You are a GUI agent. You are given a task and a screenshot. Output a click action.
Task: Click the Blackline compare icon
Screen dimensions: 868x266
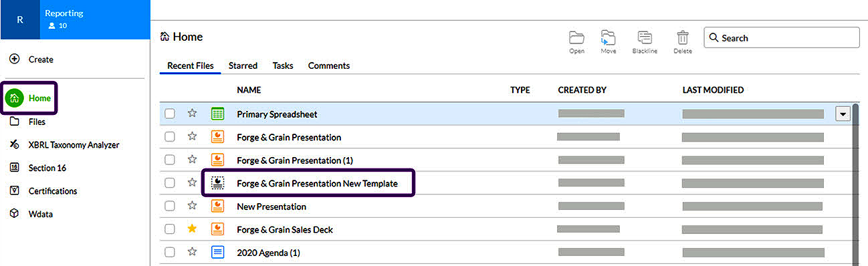pyautogui.click(x=645, y=37)
